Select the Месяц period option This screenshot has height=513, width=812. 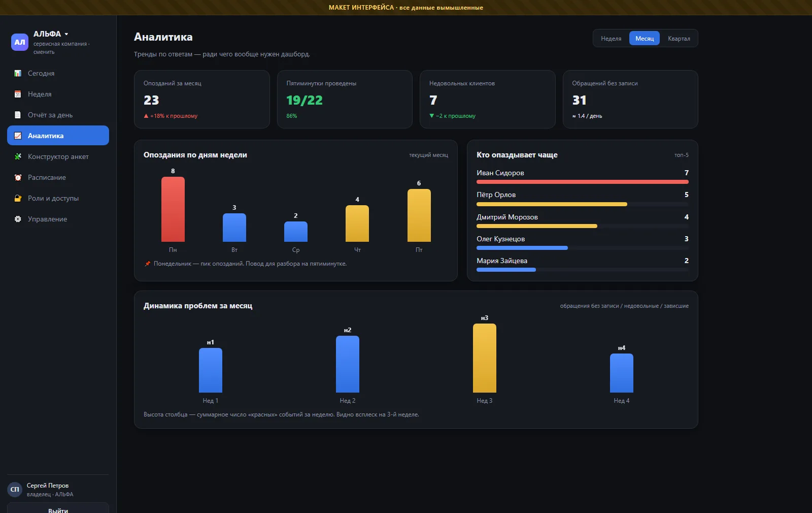tap(645, 39)
